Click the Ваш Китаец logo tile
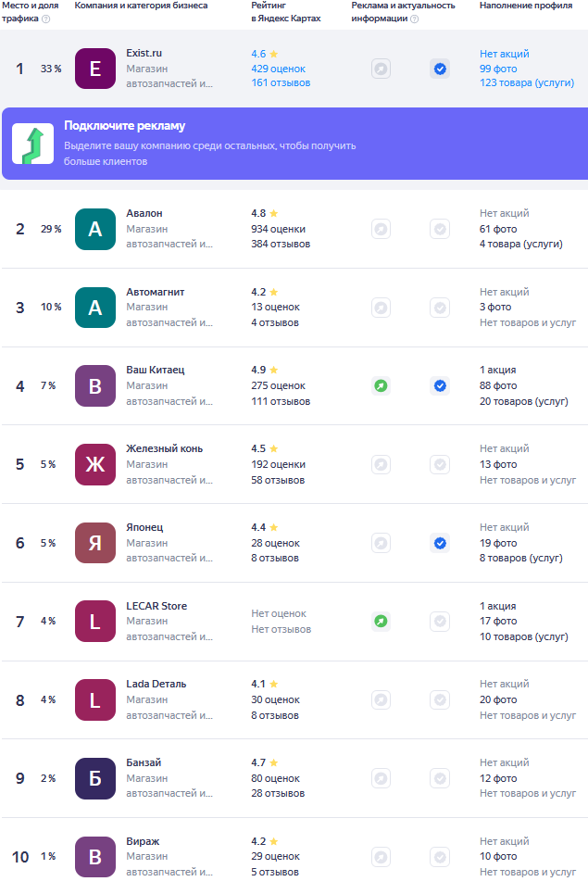This screenshot has width=588, height=894. click(x=95, y=386)
